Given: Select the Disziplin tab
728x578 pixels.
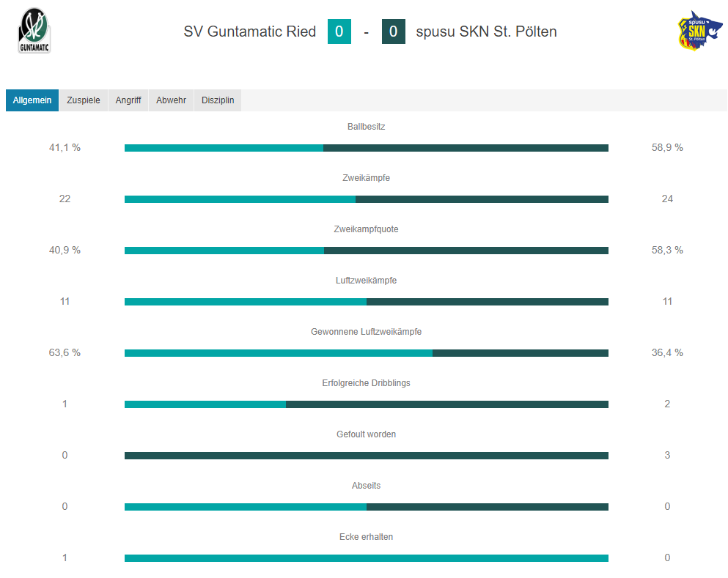Looking at the screenshot, I should pyautogui.click(x=218, y=100).
